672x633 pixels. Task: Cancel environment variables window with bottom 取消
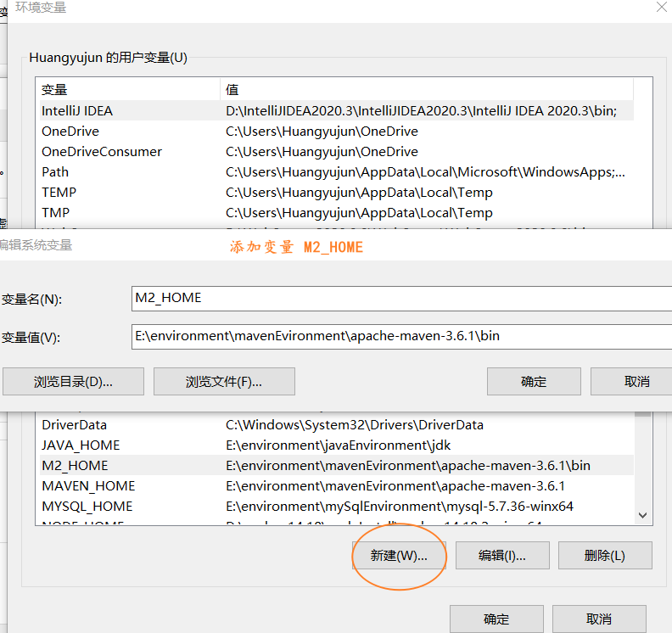(x=599, y=619)
